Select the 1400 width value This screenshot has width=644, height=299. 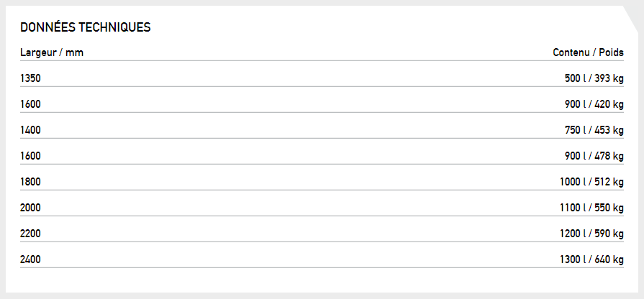point(30,130)
